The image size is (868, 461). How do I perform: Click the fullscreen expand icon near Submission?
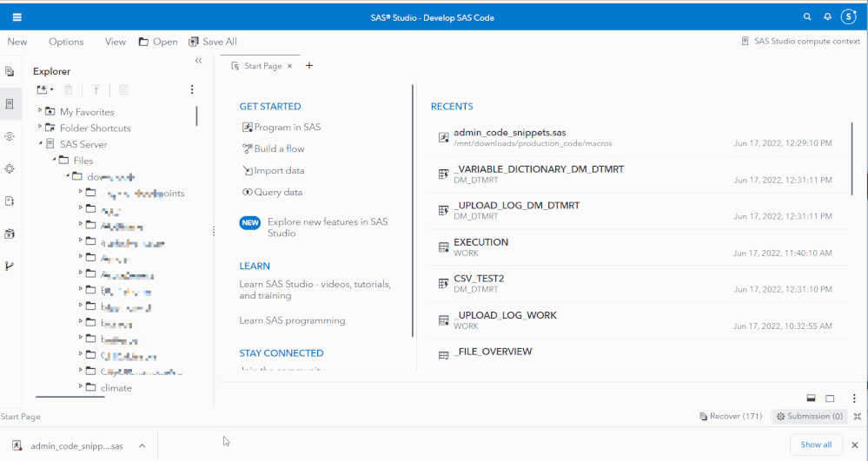coord(858,416)
